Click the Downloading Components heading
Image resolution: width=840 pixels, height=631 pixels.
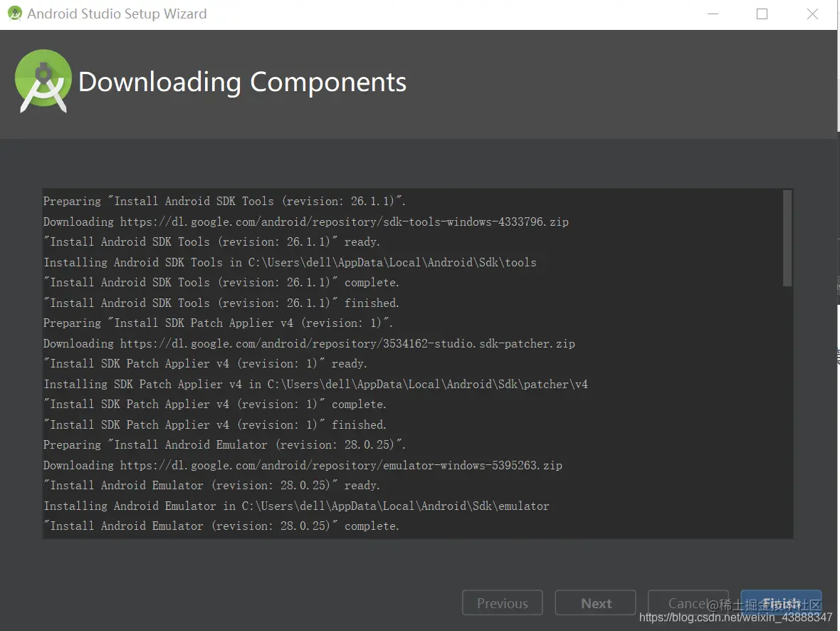click(242, 83)
